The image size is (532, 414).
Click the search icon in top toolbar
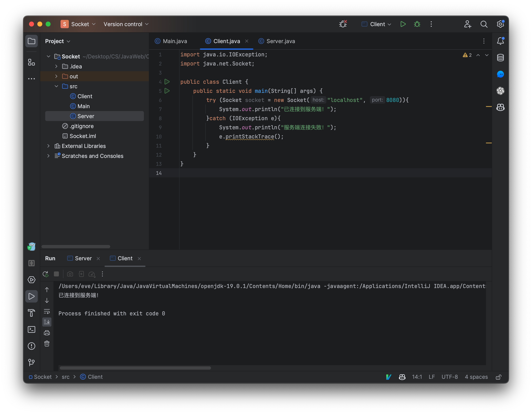coord(484,24)
